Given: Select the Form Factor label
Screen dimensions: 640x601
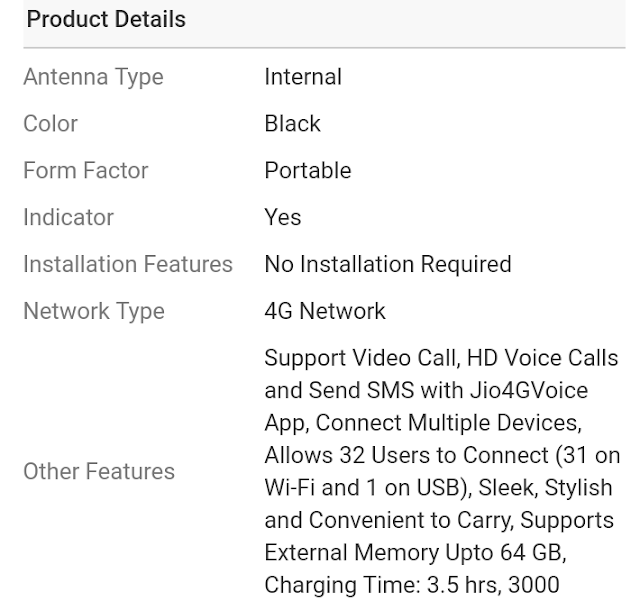Looking at the screenshot, I should (86, 170).
